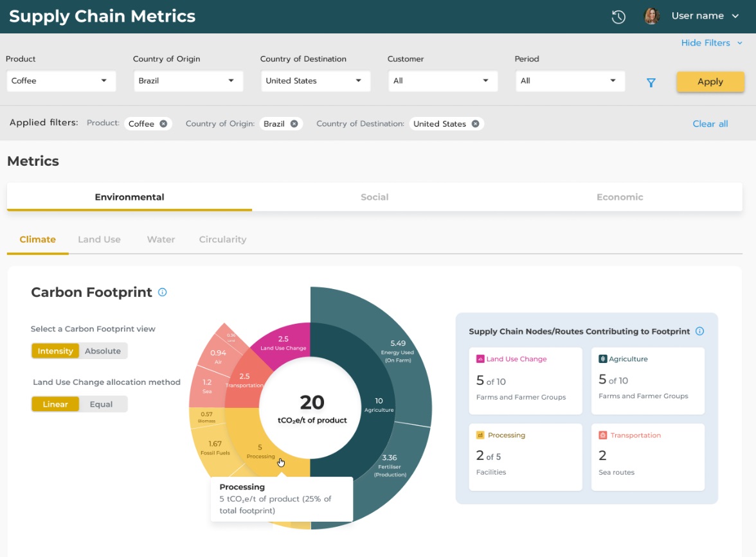The image size is (756, 557).
Task: Click Clear all applied filters
Action: (x=710, y=123)
